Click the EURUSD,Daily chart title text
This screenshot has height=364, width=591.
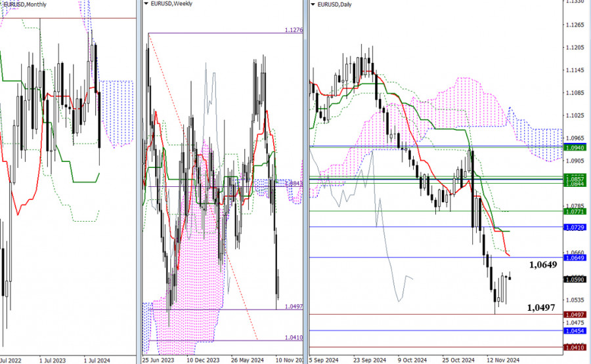[335, 5]
